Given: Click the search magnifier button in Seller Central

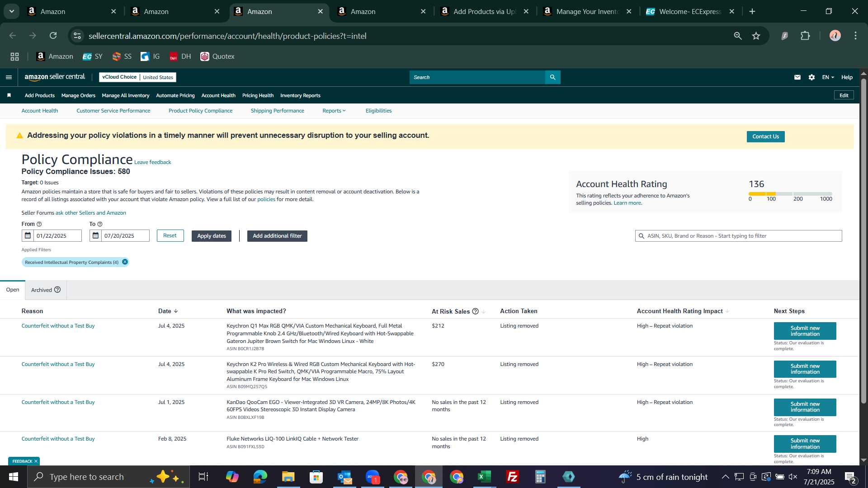Looking at the screenshot, I should [552, 77].
